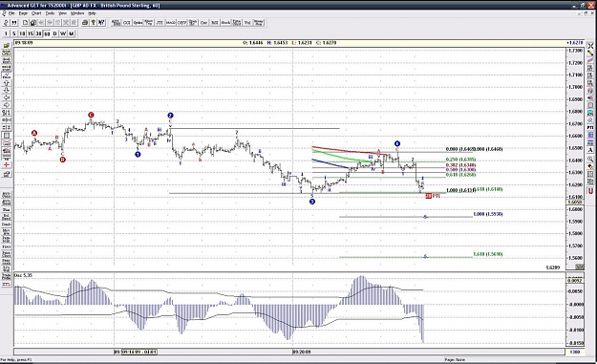The image size is (597, 364).
Task: Click the 09/20/09 date label on time axis
Action: [x=302, y=352]
